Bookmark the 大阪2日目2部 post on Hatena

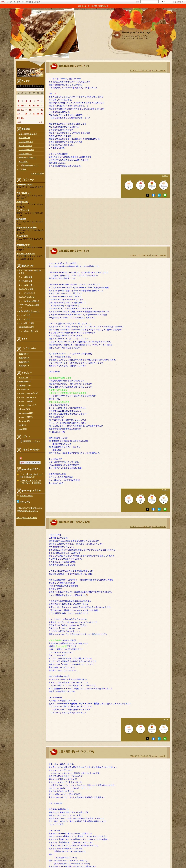[159, 509]
